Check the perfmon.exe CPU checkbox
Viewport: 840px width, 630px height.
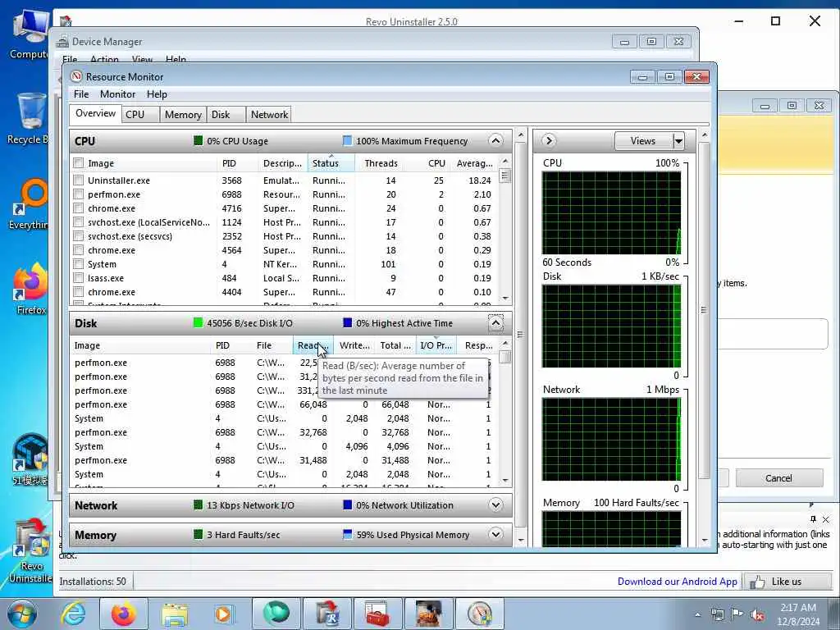click(79, 194)
